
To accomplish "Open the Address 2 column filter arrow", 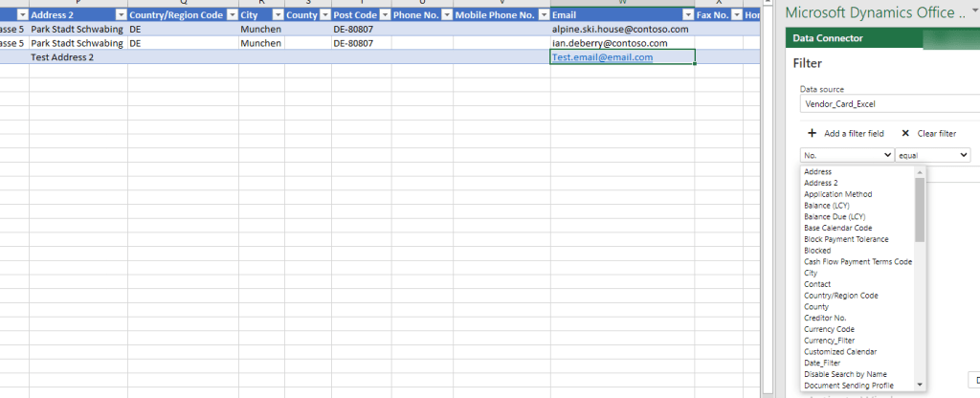I will [120, 16].
